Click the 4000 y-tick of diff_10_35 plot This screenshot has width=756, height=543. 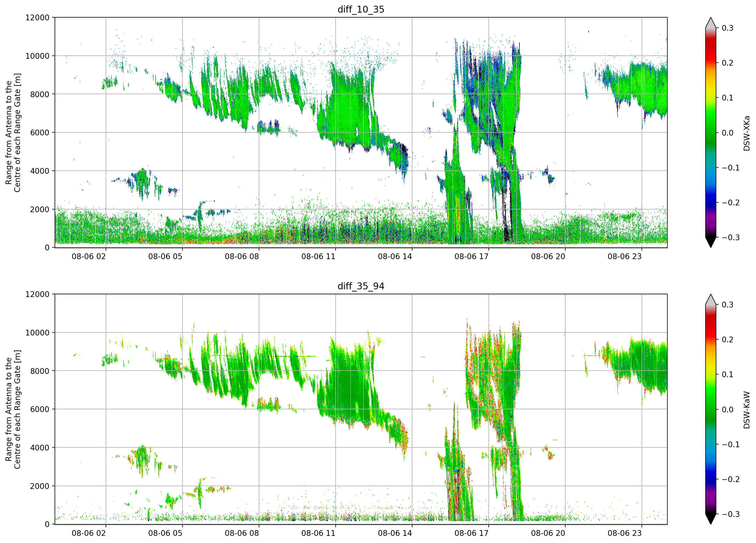40,171
